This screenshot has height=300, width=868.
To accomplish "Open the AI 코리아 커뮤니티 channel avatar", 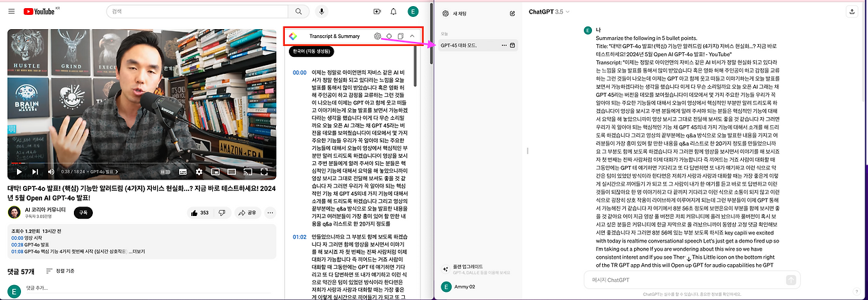I will [14, 212].
